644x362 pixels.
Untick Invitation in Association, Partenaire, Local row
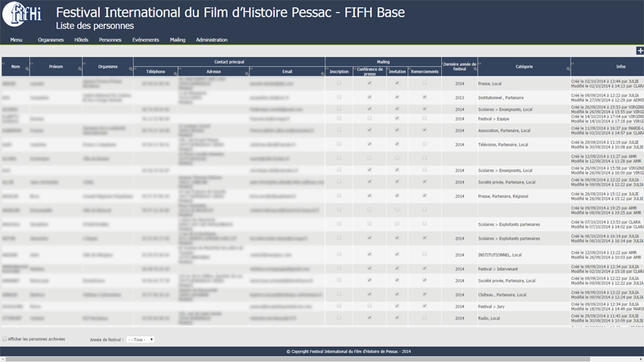click(397, 130)
